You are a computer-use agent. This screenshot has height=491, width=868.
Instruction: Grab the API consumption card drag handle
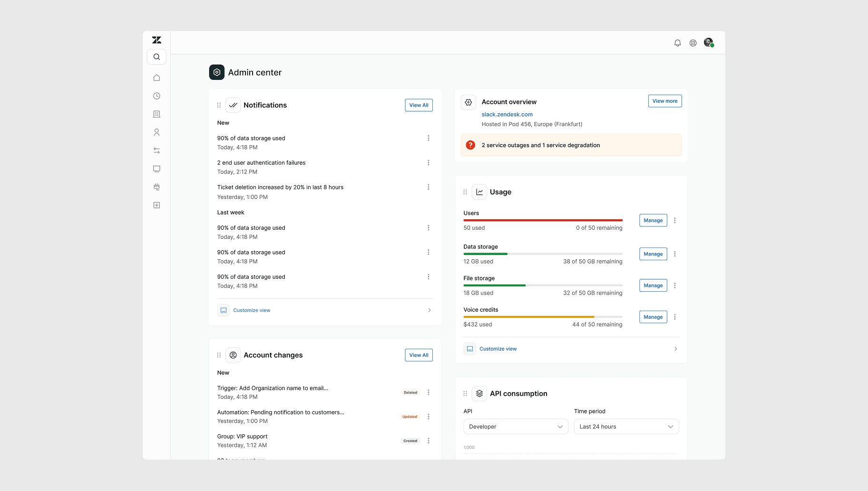point(465,393)
